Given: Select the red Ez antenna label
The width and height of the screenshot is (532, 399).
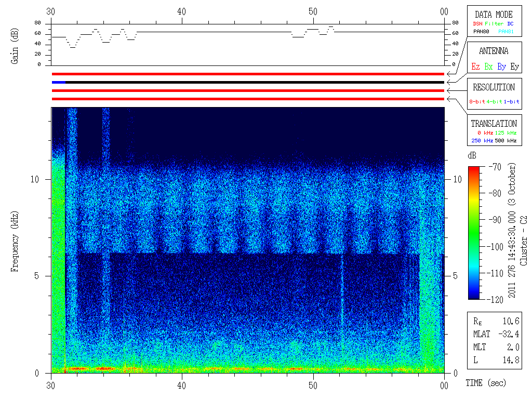Looking at the screenshot, I should coord(475,66).
